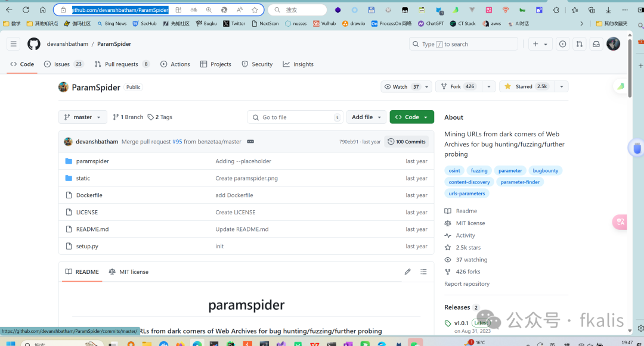The width and height of the screenshot is (644, 346).
Task: Open the hamburger navigation menu
Action: [x=14, y=44]
